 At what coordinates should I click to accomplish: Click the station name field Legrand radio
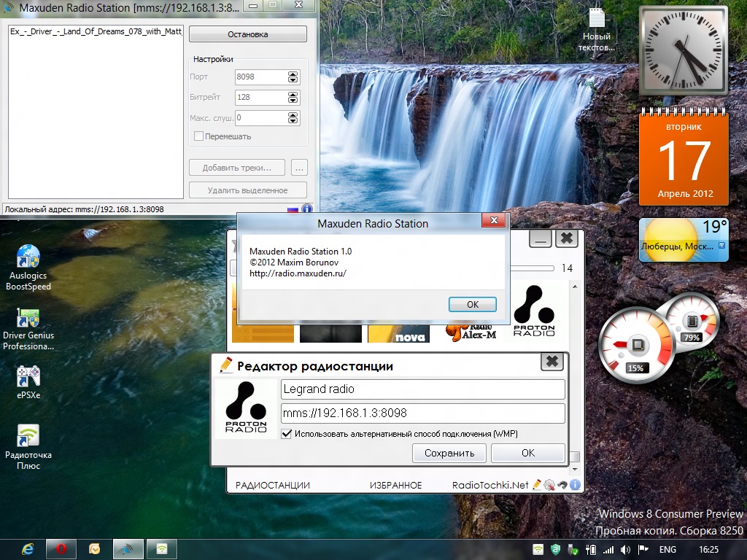click(423, 389)
